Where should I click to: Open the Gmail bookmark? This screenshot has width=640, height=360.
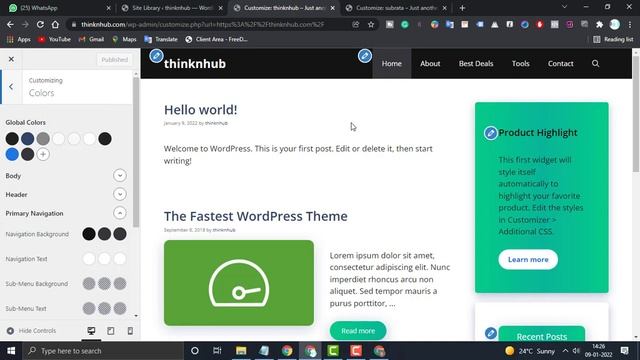91,39
